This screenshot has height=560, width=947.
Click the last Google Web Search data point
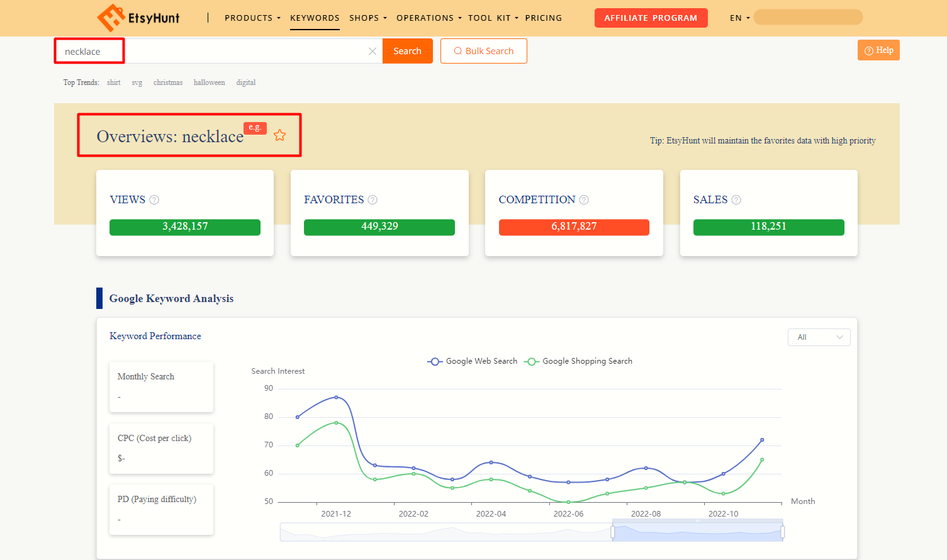coord(762,440)
